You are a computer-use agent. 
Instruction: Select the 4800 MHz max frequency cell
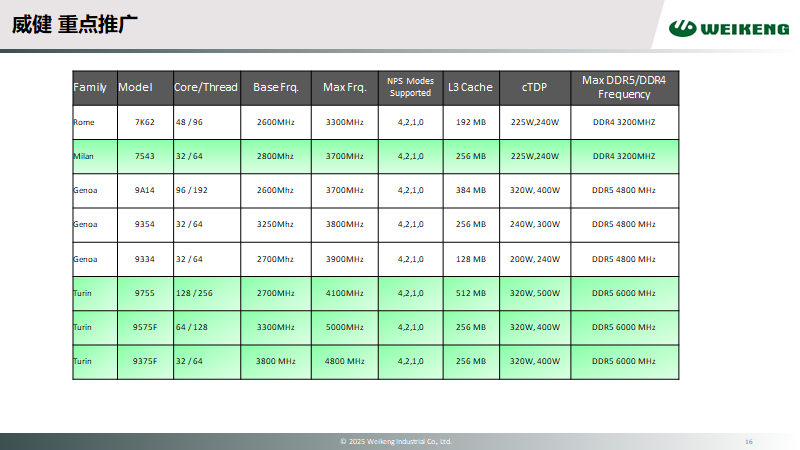coord(344,362)
